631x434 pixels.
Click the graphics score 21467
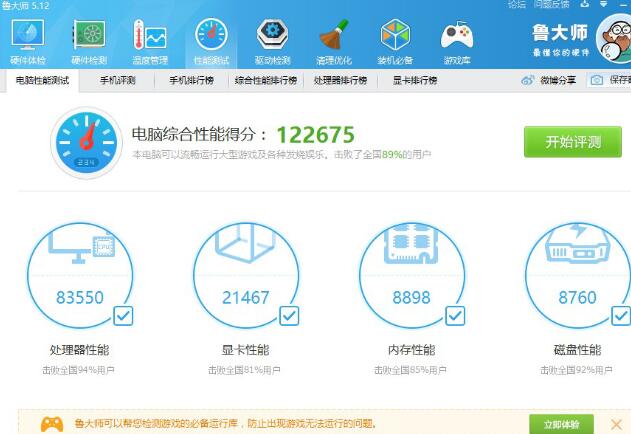pyautogui.click(x=245, y=298)
